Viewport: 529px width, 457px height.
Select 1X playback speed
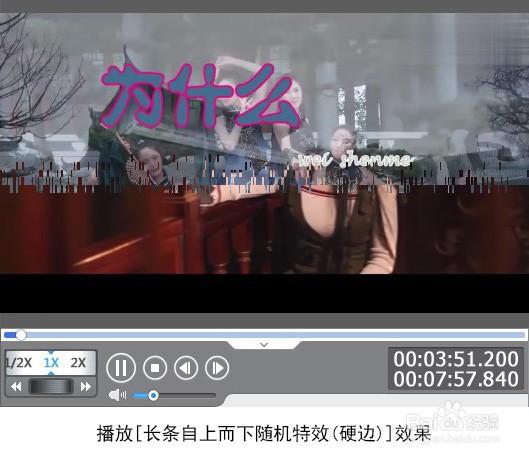click(51, 363)
